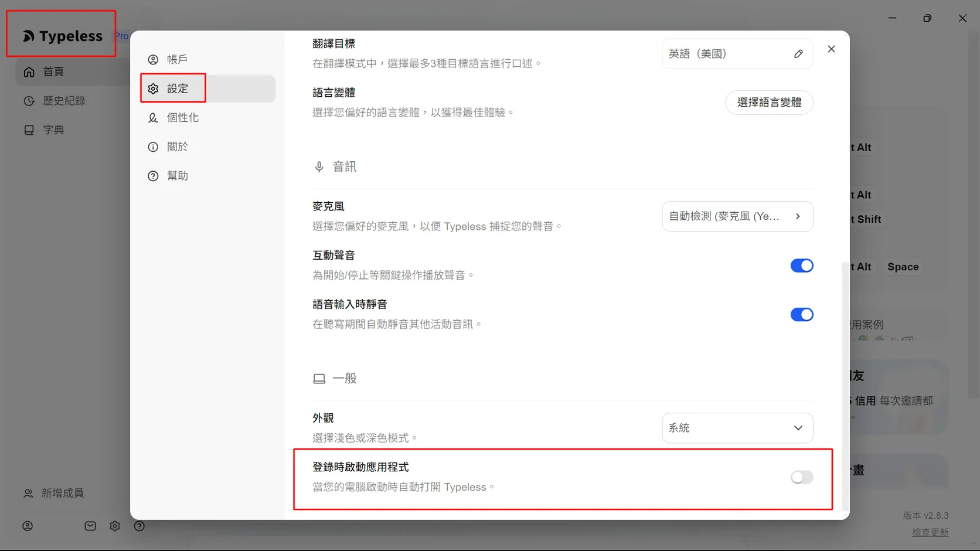Click the settings dialog scrollbar
The image size is (980, 551).
point(845,387)
